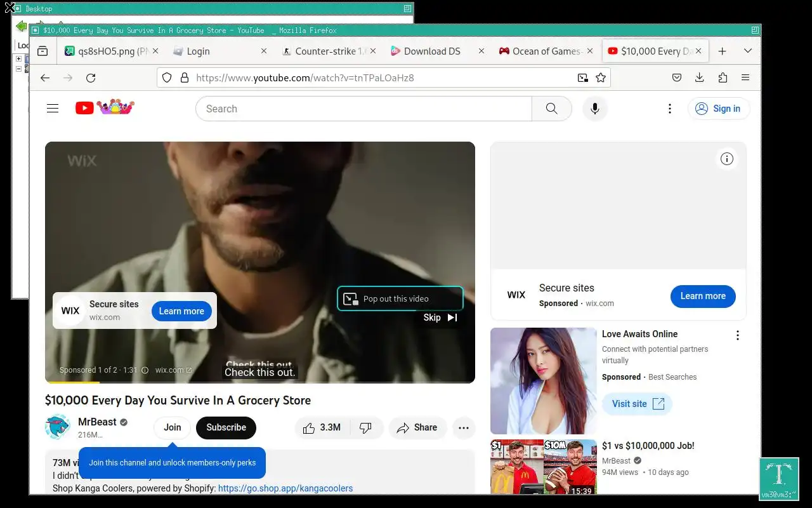Click the padlock site security icon
This screenshot has width=812, height=508.
[x=185, y=77]
